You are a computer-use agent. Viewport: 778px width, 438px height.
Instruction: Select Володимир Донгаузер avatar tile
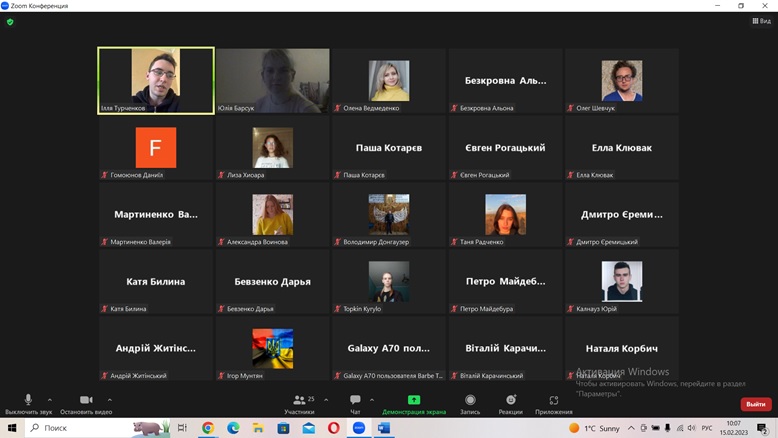click(x=389, y=215)
